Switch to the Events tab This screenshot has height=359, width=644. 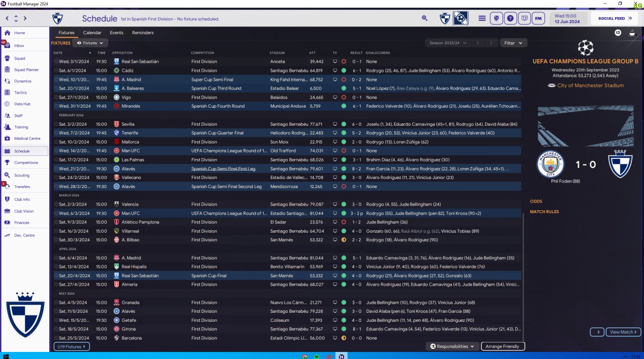(116, 33)
